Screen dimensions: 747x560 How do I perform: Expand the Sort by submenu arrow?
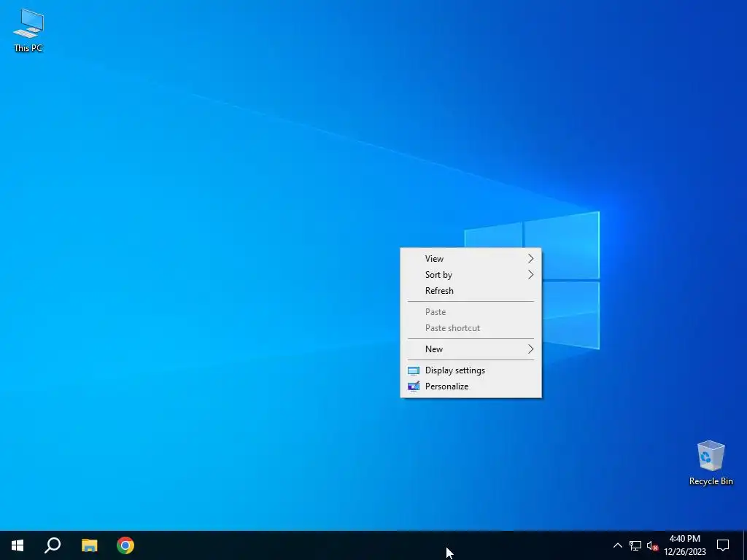click(531, 275)
